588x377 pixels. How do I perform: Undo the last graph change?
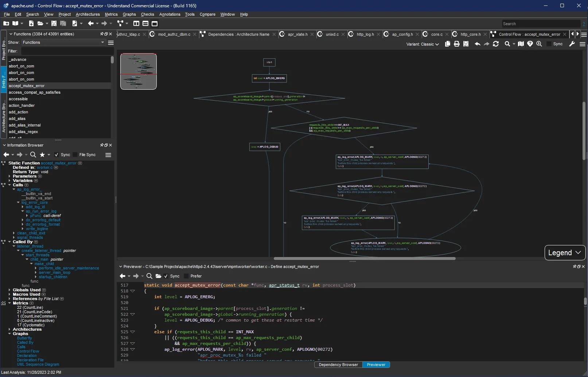click(x=478, y=44)
